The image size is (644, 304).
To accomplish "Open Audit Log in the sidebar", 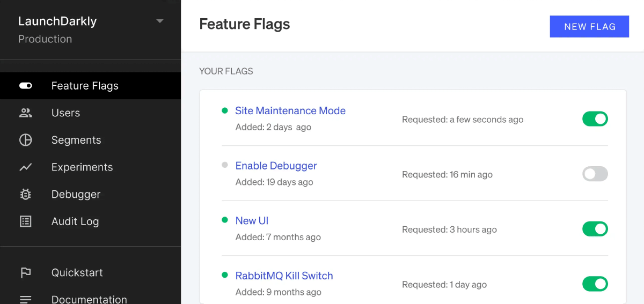I will [90, 221].
